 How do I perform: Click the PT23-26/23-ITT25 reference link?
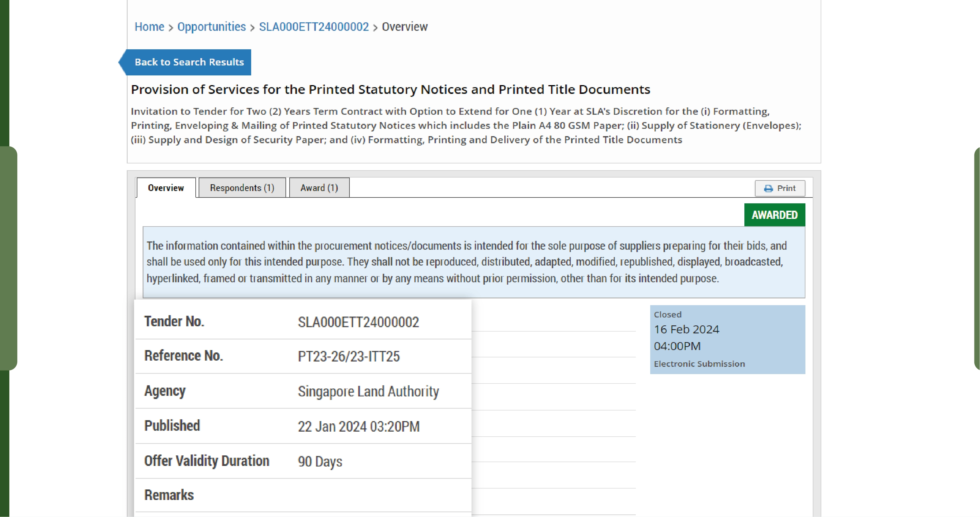coord(347,355)
